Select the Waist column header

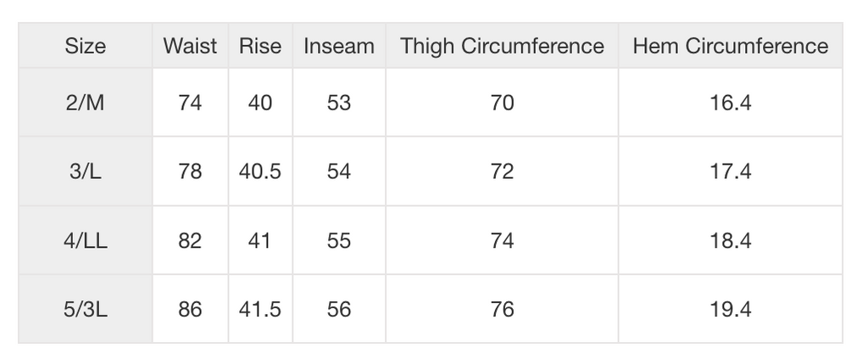(190, 46)
